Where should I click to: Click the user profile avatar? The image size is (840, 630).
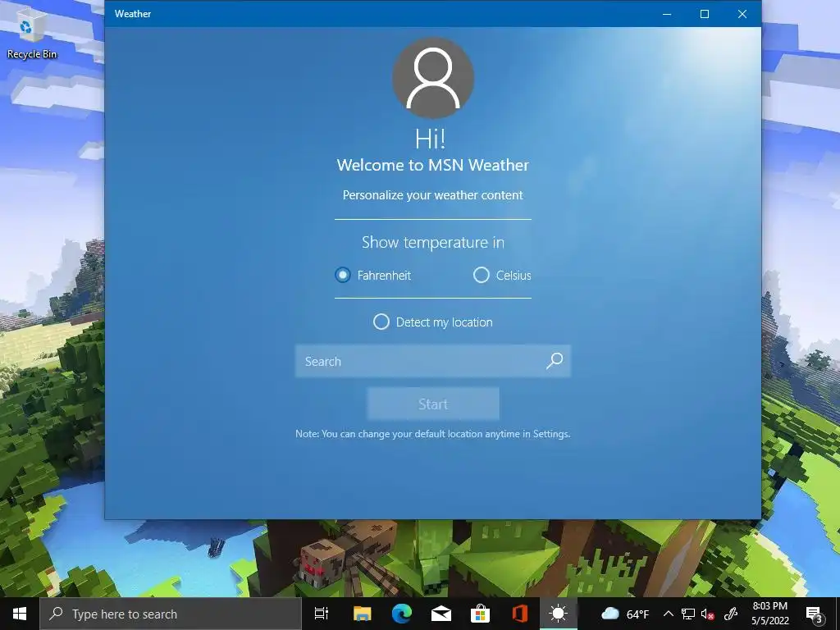point(433,78)
